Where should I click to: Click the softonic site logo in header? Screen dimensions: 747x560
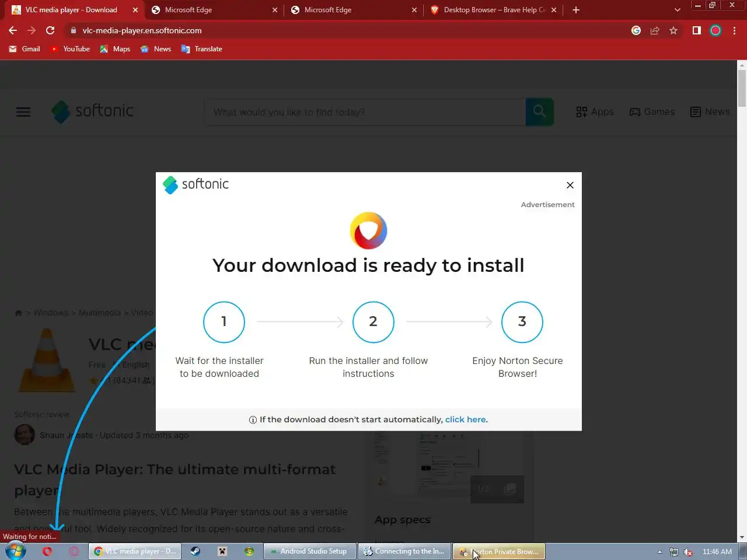(93, 111)
